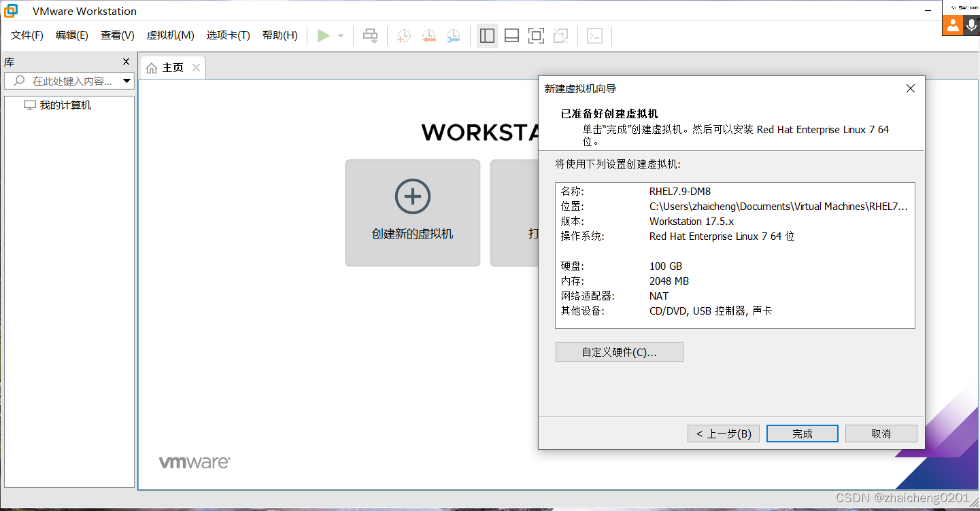The image size is (980, 511).
Task: Click the CD/DVD, USB 控制器, 声卡 entry
Action: pyautogui.click(x=711, y=311)
